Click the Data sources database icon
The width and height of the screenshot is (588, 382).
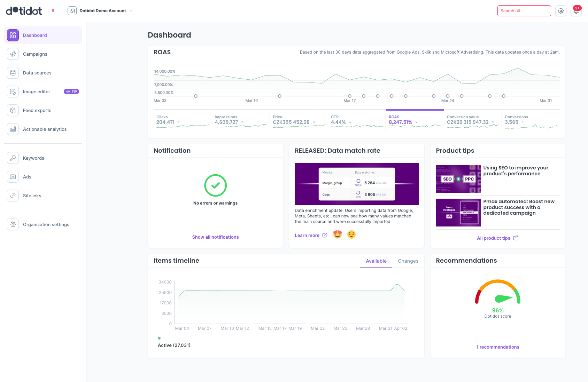point(13,73)
